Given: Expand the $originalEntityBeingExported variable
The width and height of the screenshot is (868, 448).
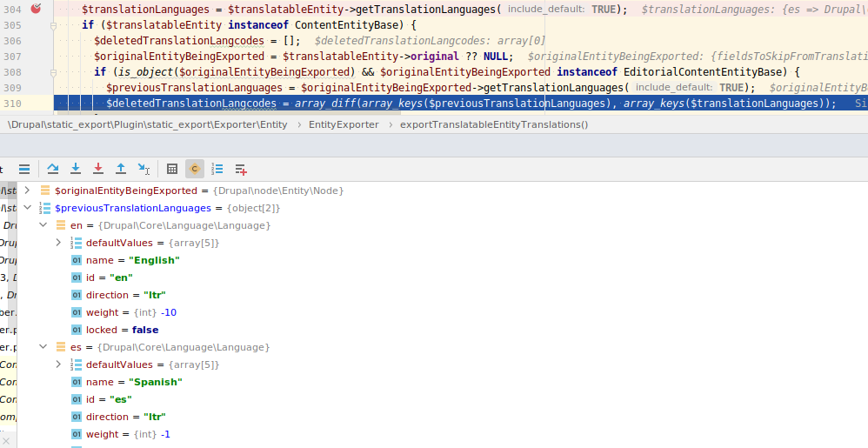Looking at the screenshot, I should click(x=28, y=191).
